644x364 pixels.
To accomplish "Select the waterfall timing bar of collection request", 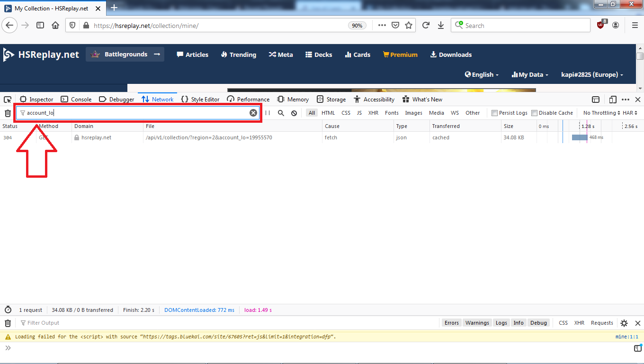I will (580, 137).
